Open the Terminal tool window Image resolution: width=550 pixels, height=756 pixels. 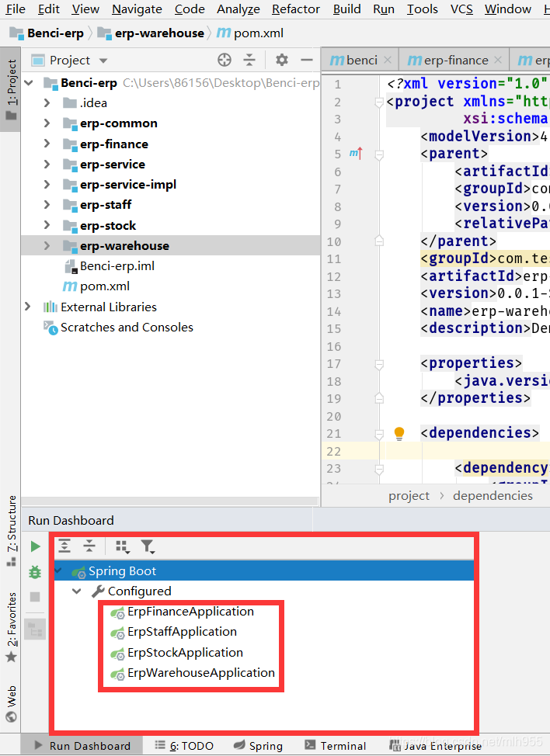[336, 745]
